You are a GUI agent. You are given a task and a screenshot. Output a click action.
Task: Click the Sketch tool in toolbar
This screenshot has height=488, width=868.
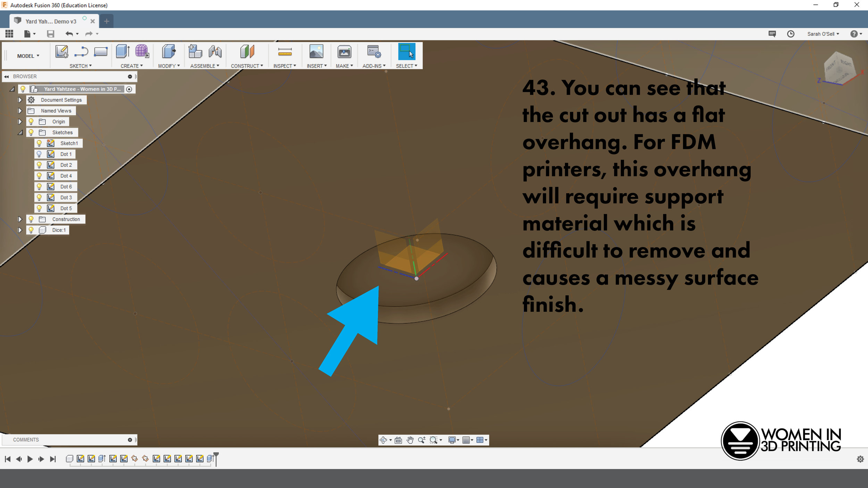click(x=61, y=52)
